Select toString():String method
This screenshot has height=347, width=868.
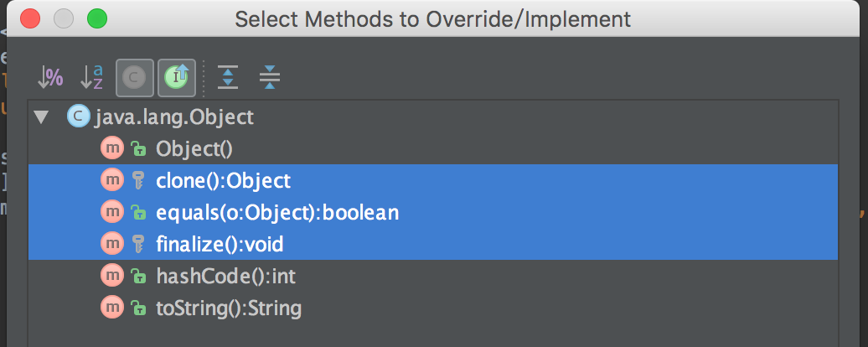point(229,308)
